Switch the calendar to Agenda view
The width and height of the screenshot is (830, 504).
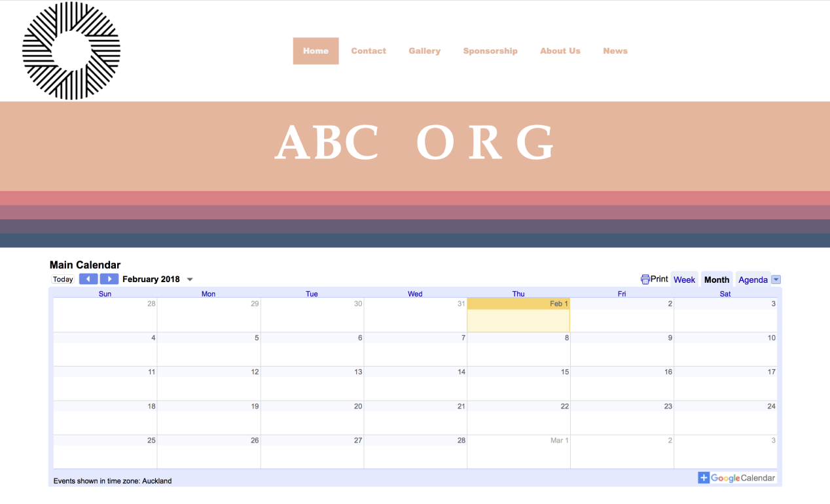(x=753, y=279)
